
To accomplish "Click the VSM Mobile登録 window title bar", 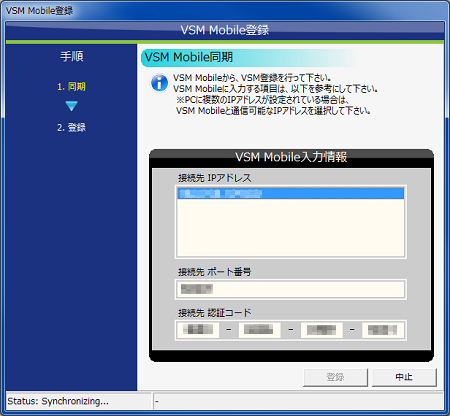I will [x=225, y=10].
